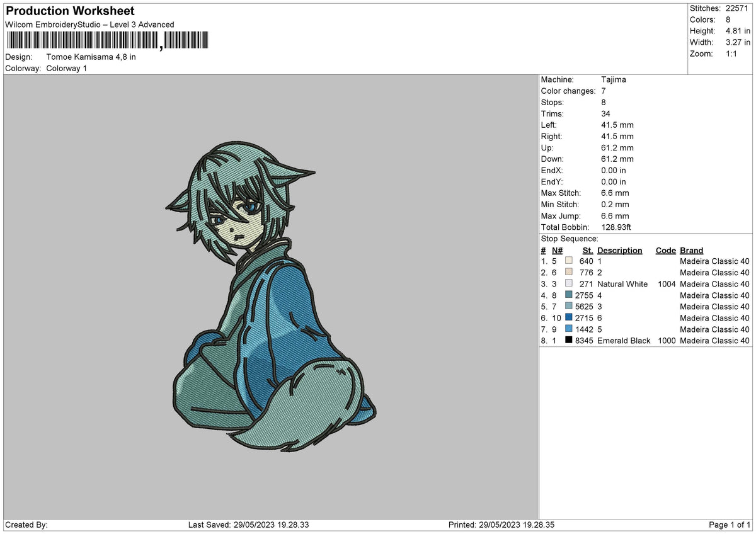Click 'Madeira Classic 40' in the Emerald Black row
The width and height of the screenshot is (756, 534).
(x=714, y=341)
